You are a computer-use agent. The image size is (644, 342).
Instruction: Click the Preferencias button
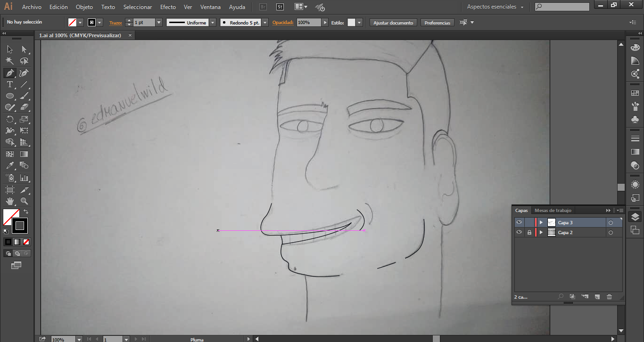pos(438,23)
